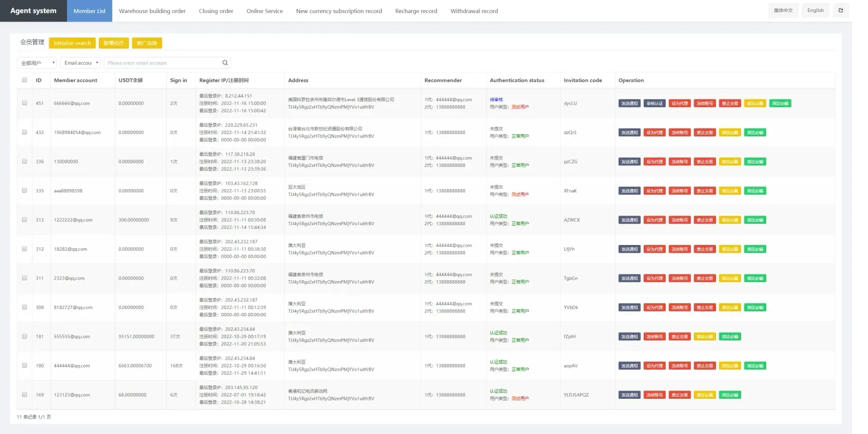Check the box for member ID 181
This screenshot has height=434, width=868.
point(25,336)
